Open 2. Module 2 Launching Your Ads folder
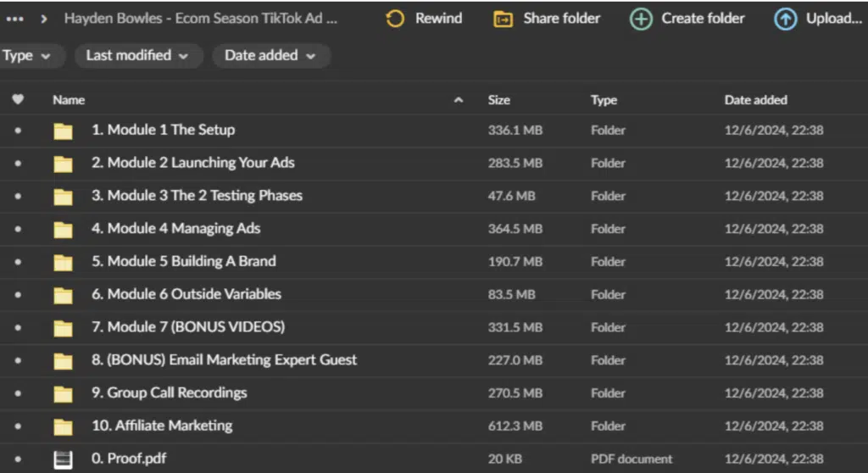868x473 pixels. pyautogui.click(x=193, y=162)
